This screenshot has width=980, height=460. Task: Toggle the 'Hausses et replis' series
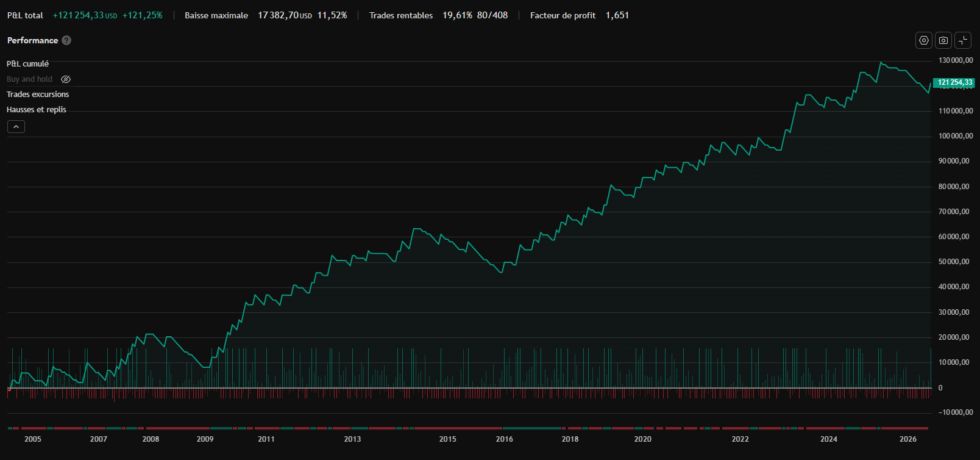click(37, 110)
